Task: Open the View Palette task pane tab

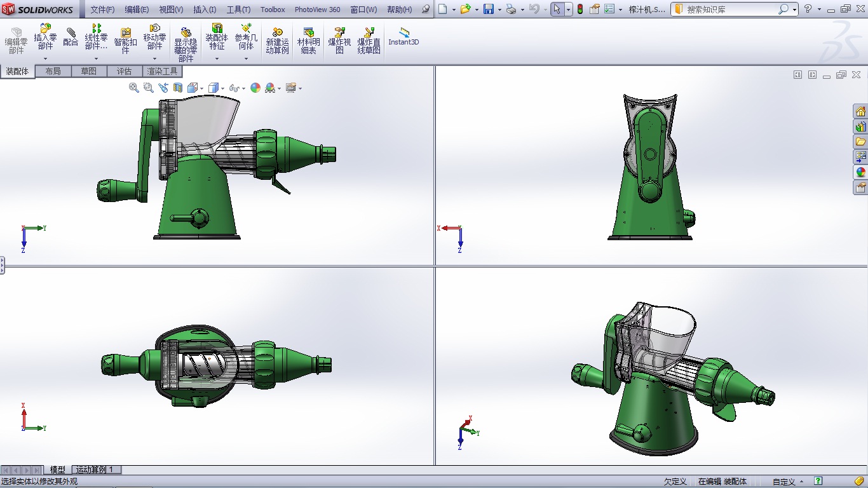Action: (861, 157)
